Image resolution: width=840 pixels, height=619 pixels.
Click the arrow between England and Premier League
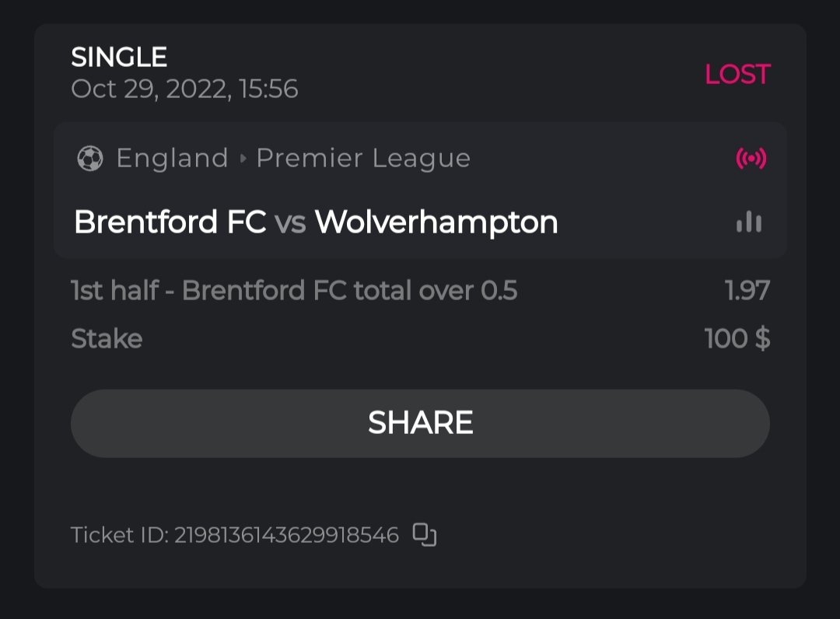tap(243, 159)
